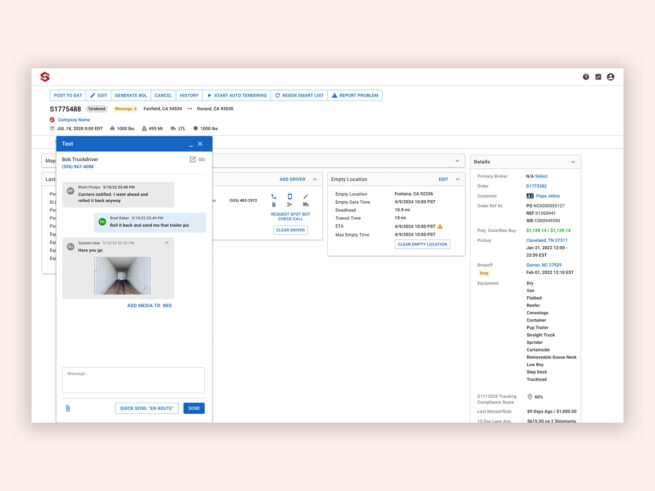Click POST TO DAT in the toolbar
Screen dimensions: 655x491
coord(68,95)
